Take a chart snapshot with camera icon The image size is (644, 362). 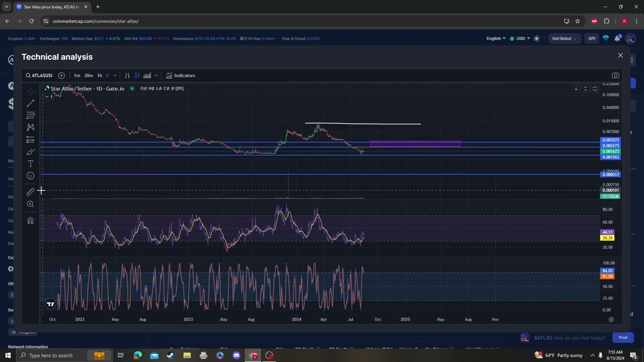(615, 75)
